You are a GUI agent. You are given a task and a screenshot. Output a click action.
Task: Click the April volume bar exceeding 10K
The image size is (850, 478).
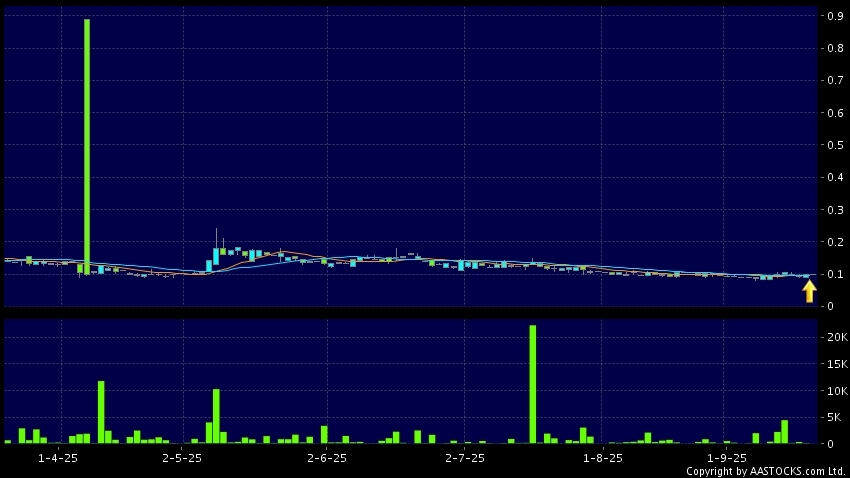[x=101, y=412]
